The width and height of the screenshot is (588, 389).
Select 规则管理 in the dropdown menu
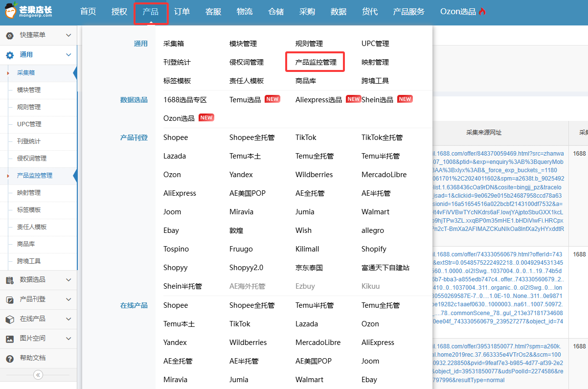click(x=309, y=44)
